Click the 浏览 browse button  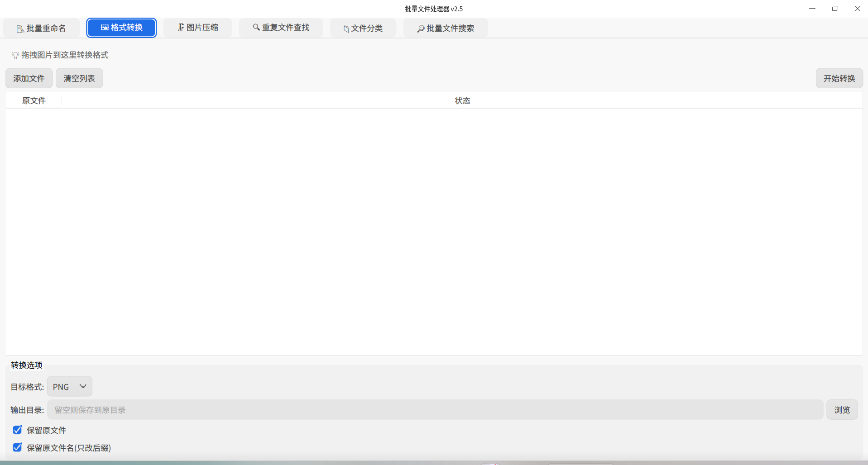tap(842, 410)
